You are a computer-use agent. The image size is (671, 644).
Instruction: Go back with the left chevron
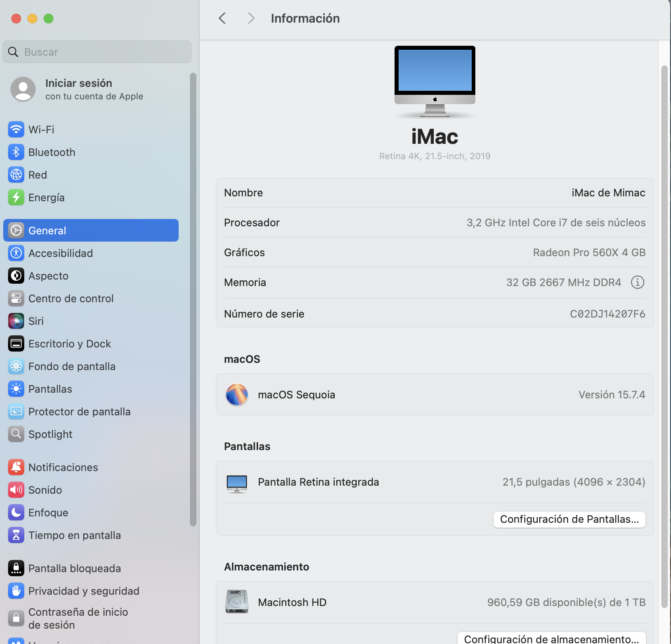(222, 18)
